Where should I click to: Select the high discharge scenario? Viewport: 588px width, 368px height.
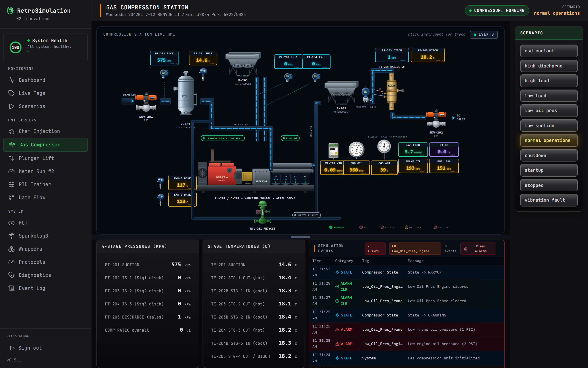point(549,66)
